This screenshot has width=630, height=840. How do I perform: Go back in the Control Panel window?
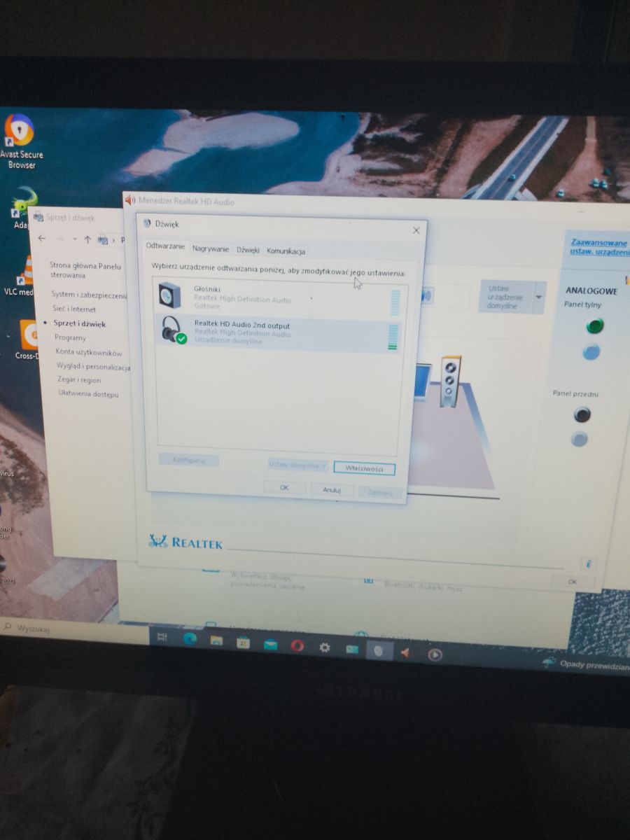point(42,239)
